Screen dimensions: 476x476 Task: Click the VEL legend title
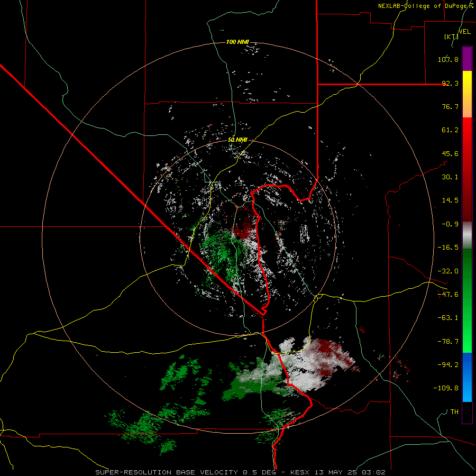(x=464, y=31)
